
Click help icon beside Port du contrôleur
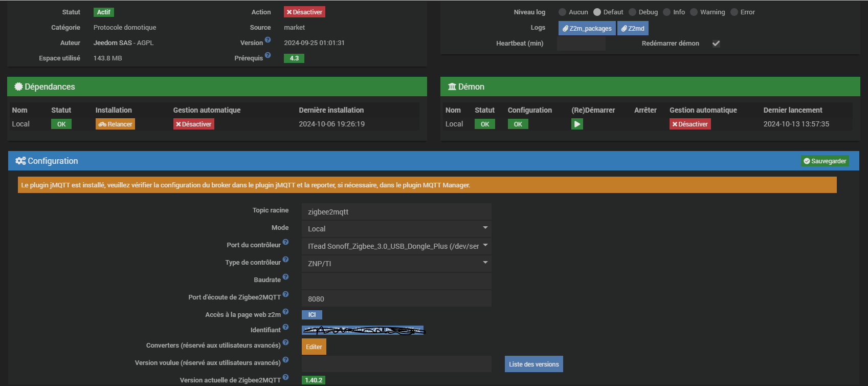[x=285, y=242]
